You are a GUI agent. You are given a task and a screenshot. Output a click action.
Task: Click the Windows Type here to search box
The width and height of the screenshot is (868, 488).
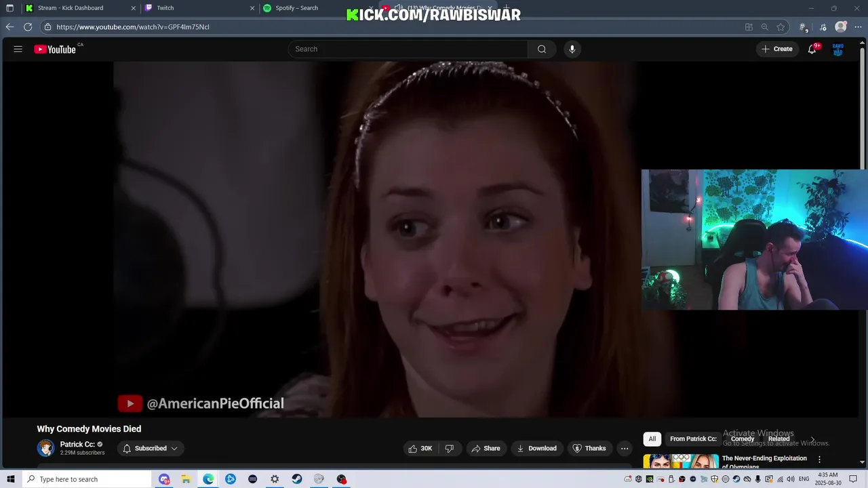click(x=86, y=479)
